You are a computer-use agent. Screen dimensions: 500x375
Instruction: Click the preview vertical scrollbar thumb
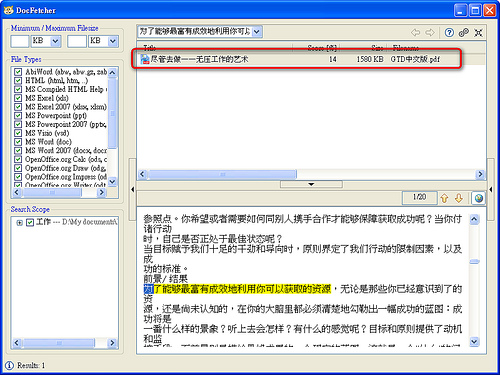474,261
